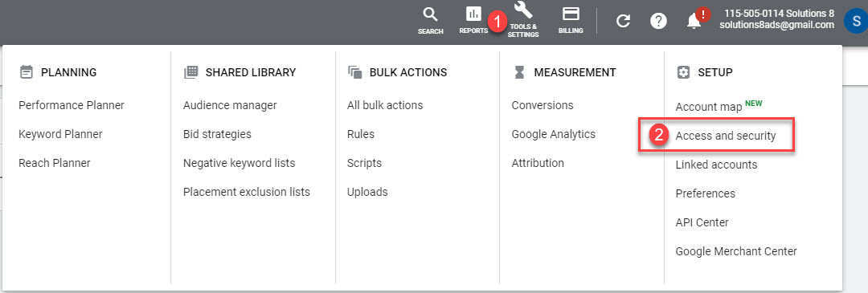Click the Bulk Actions stacked squares icon
868x293 pixels.
tap(355, 72)
